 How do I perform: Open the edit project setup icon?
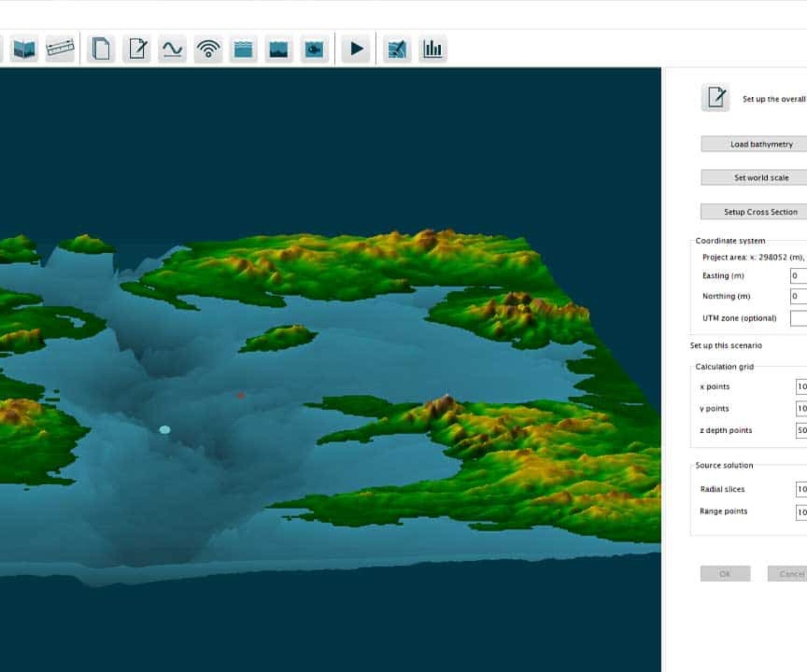(137, 49)
